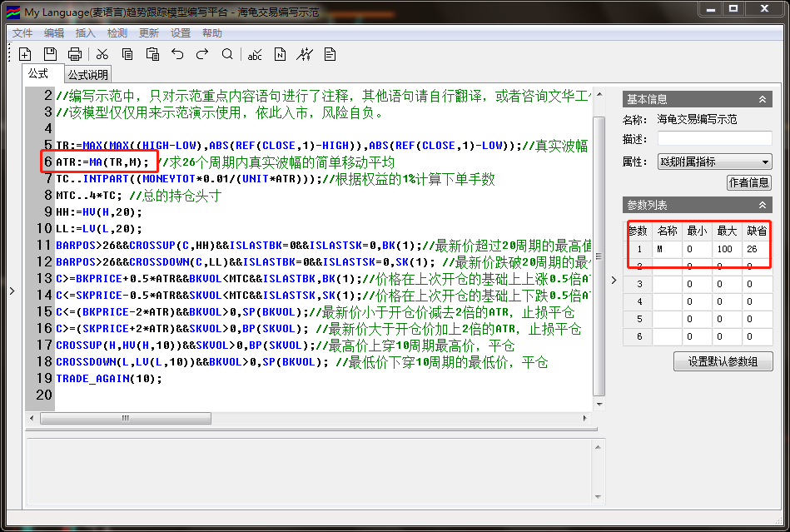Click the 设置默认参数组 button
This screenshot has height=532, width=790.
(x=723, y=361)
